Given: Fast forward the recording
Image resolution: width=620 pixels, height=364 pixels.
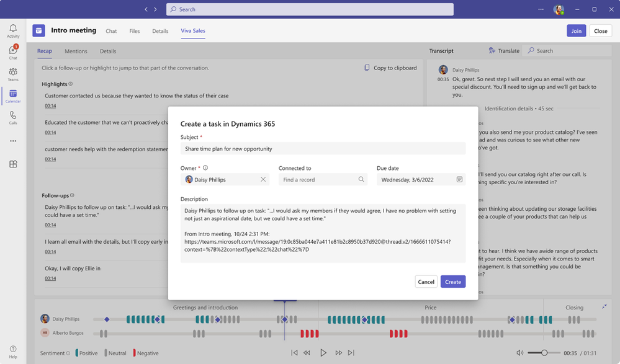Looking at the screenshot, I should click(x=338, y=353).
